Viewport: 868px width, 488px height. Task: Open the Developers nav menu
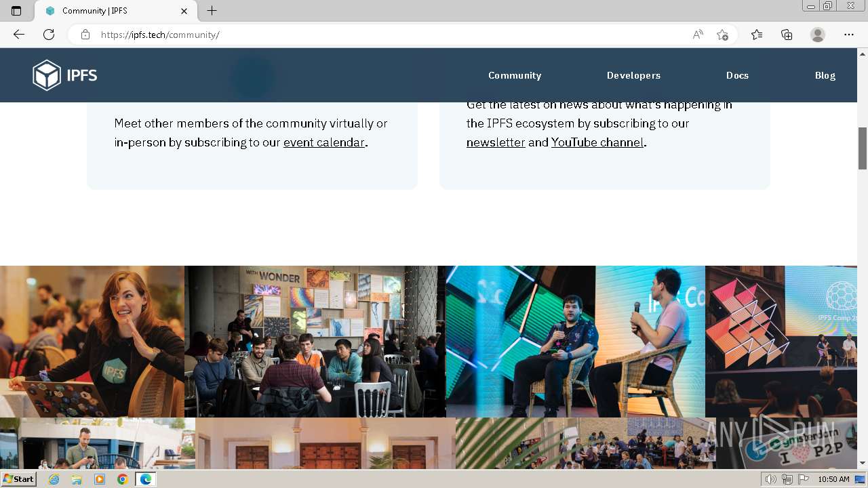(x=633, y=75)
